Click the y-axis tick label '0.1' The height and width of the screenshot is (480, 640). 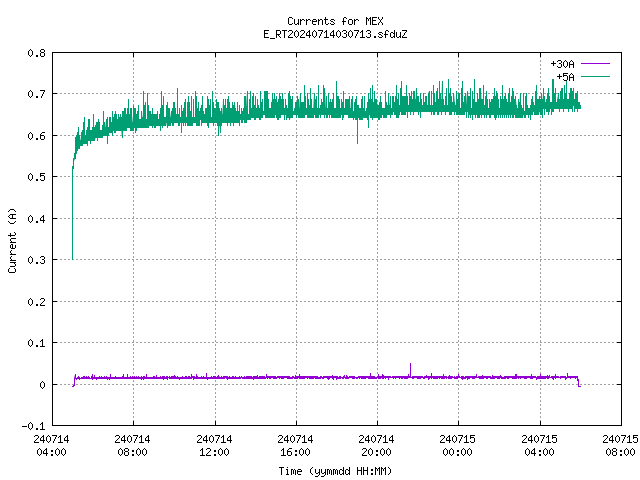pos(36,343)
